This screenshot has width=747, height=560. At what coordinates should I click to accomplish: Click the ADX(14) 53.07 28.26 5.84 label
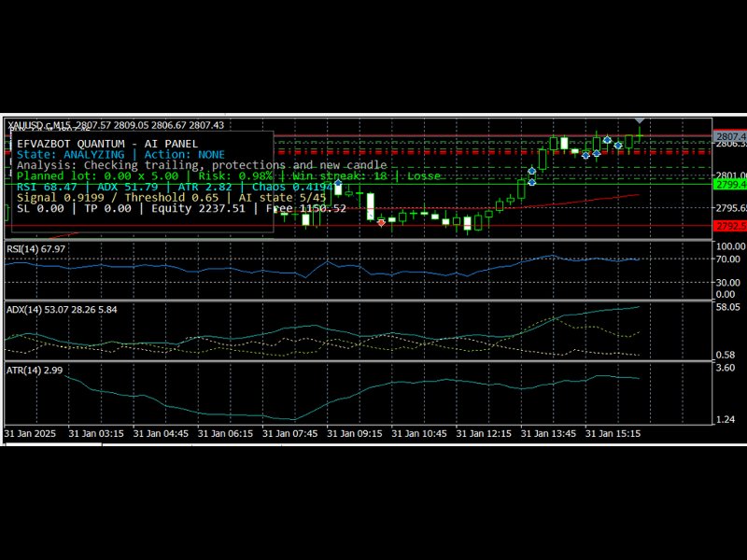(62, 310)
